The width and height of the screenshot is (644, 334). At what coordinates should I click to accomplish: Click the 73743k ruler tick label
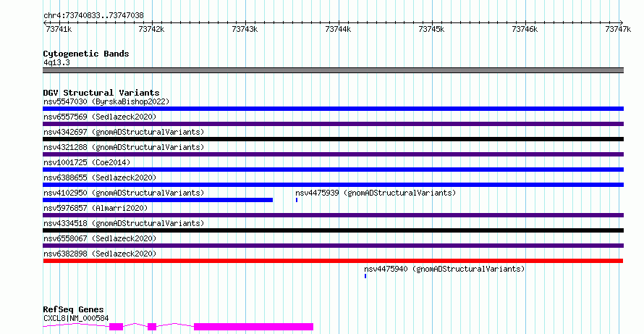(x=245, y=29)
